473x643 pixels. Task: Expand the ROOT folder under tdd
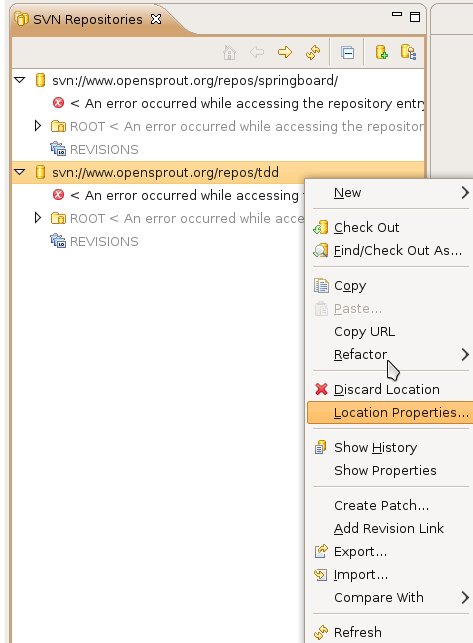click(38, 218)
